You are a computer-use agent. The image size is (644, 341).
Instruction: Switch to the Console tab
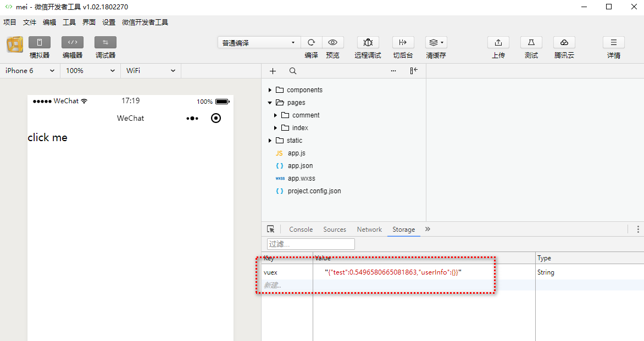tap(301, 230)
